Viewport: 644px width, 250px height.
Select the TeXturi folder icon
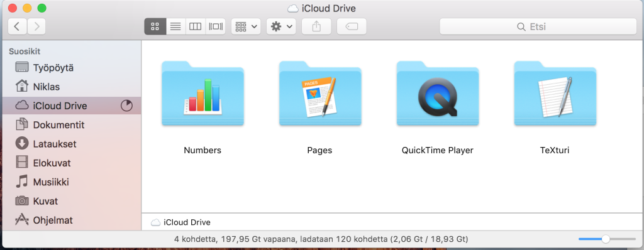tap(555, 93)
